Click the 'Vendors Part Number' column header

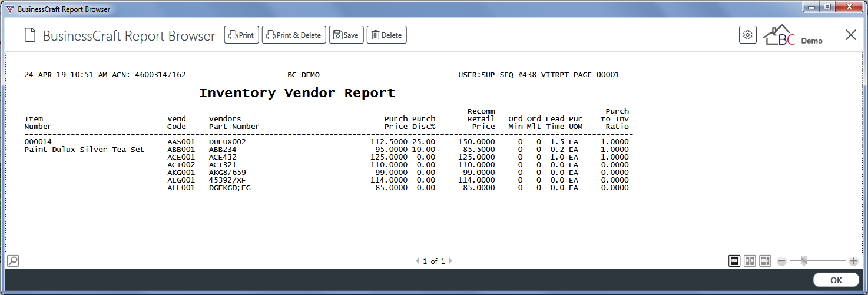click(x=234, y=122)
